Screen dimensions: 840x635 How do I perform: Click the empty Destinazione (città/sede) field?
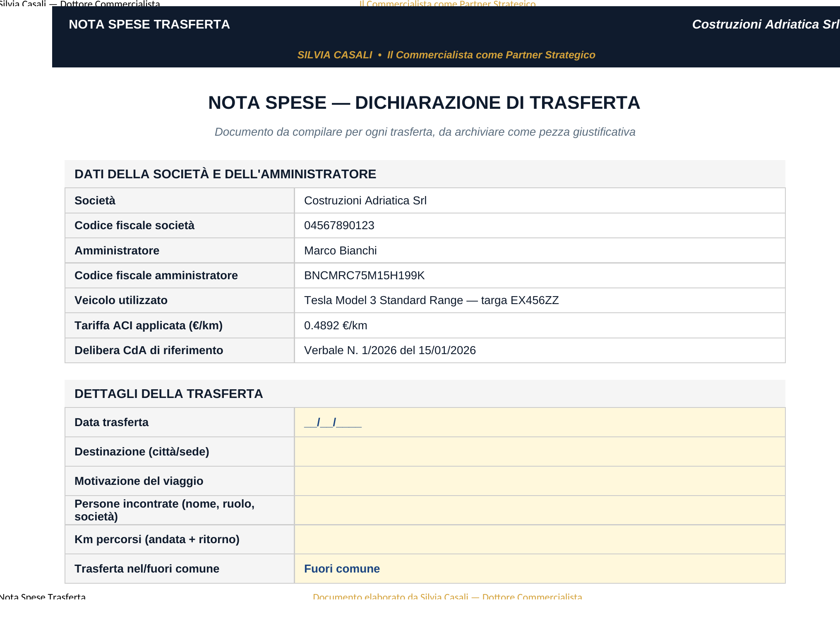coord(540,452)
